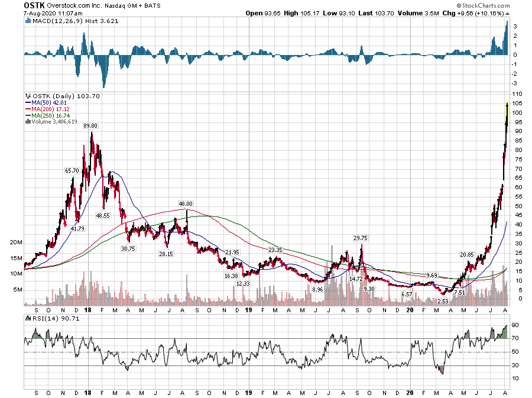
Task: Click the 29.75 price annotation
Action: click(361, 238)
